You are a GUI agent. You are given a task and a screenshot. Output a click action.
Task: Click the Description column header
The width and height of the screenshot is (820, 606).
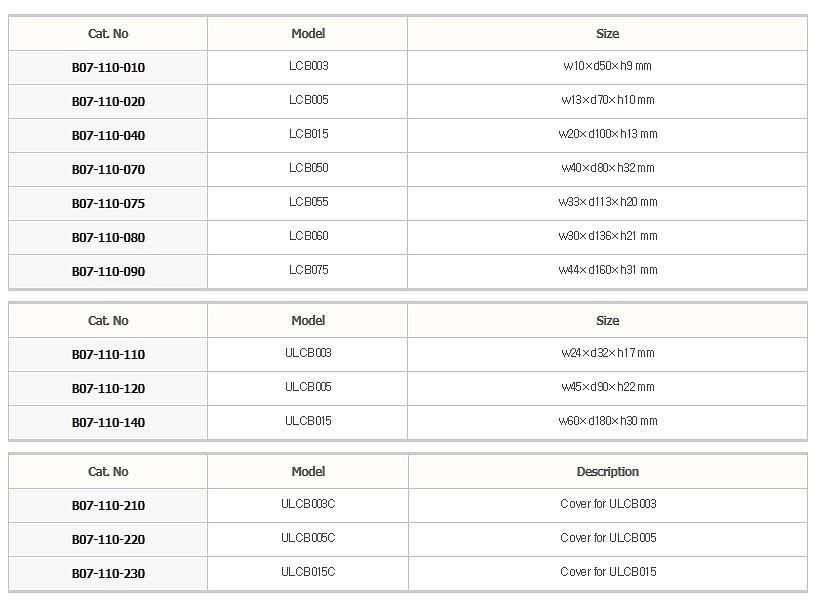607,472
